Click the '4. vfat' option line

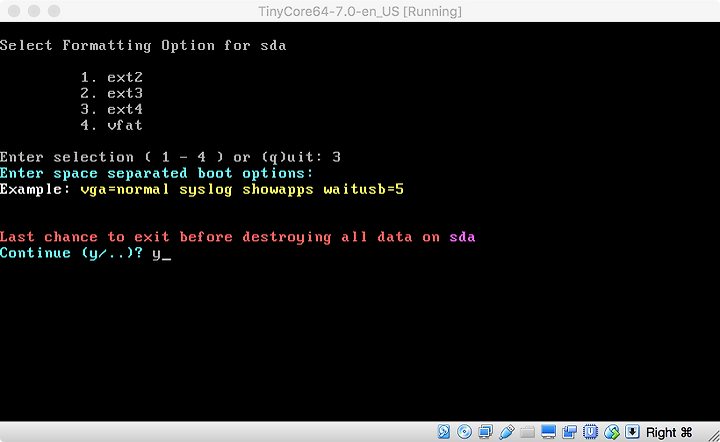pos(112,125)
